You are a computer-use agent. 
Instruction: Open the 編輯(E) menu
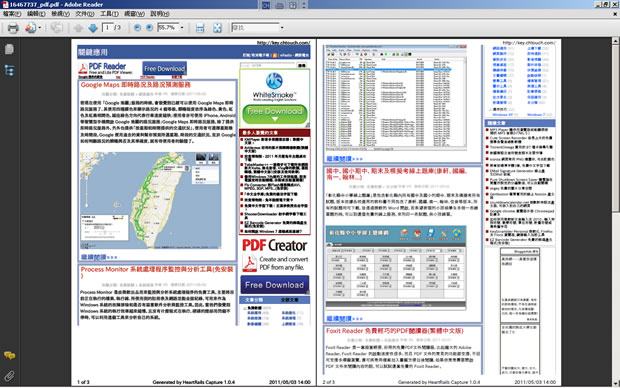(36, 14)
